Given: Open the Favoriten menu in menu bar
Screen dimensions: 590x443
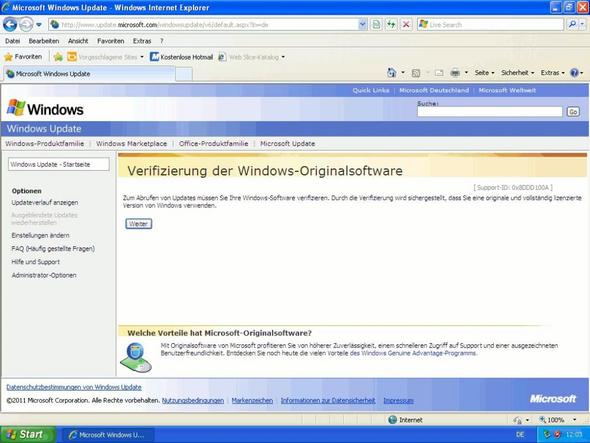Looking at the screenshot, I should click(x=111, y=41).
